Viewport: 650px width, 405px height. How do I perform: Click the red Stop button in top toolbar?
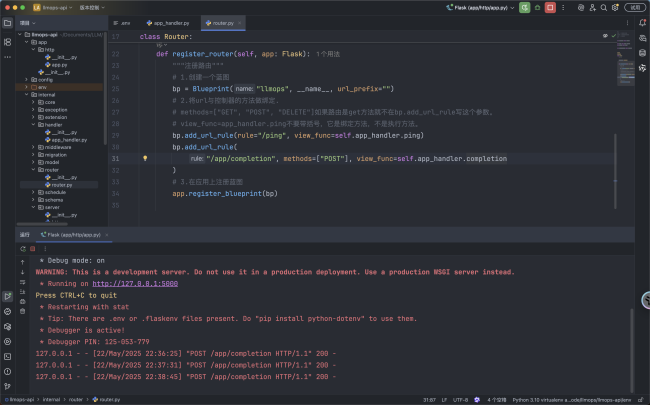(550, 7)
